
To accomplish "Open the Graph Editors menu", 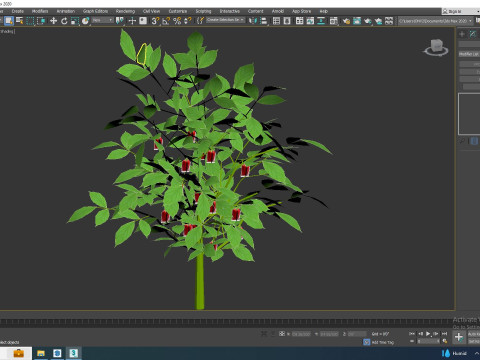I will pos(95,11).
